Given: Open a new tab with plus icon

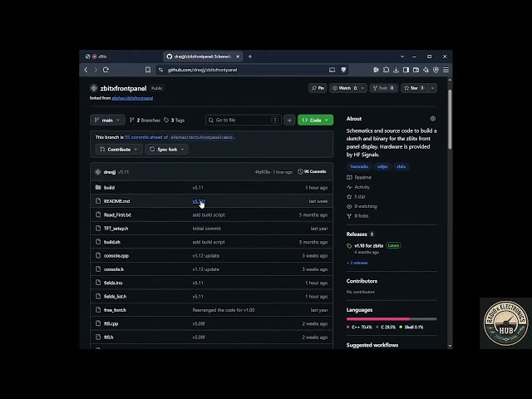Looking at the screenshot, I should (250, 57).
